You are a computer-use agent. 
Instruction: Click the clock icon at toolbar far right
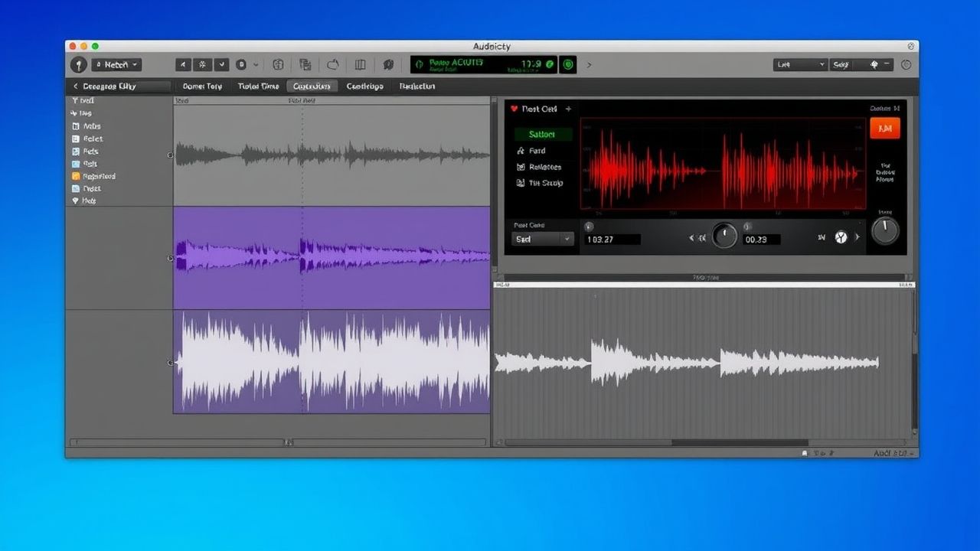coord(906,65)
